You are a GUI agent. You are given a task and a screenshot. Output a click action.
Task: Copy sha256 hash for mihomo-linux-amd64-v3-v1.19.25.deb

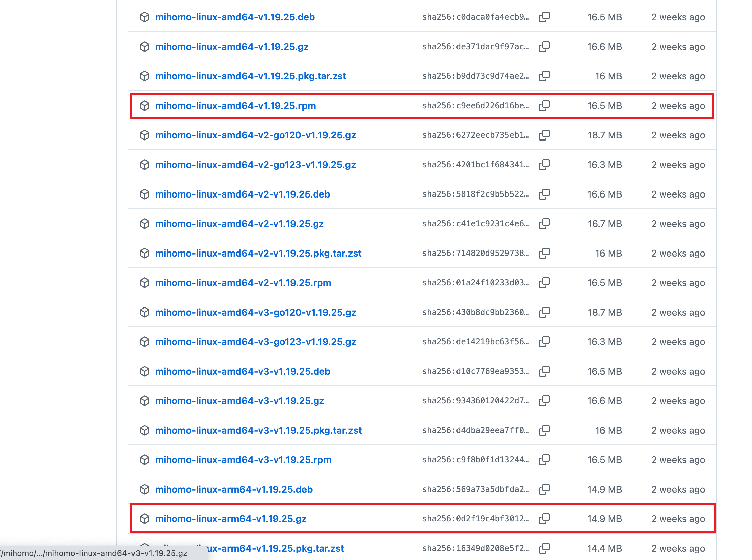pos(544,371)
